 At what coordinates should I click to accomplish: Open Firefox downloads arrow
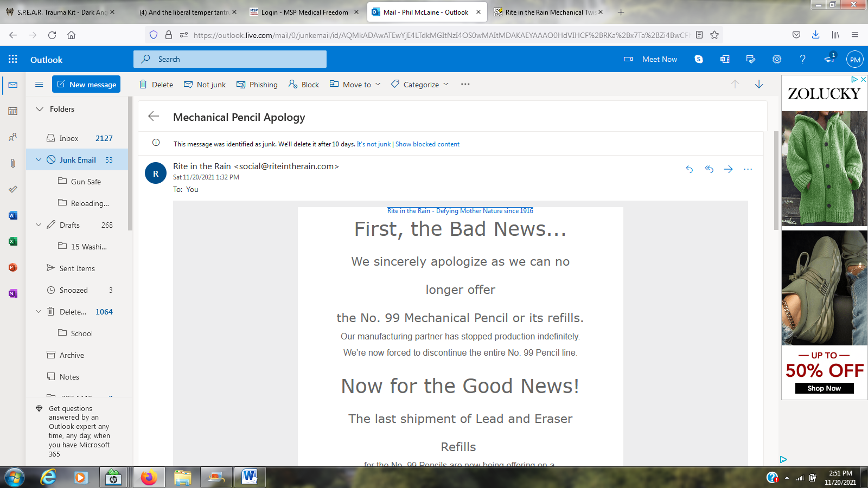pyautogui.click(x=815, y=35)
